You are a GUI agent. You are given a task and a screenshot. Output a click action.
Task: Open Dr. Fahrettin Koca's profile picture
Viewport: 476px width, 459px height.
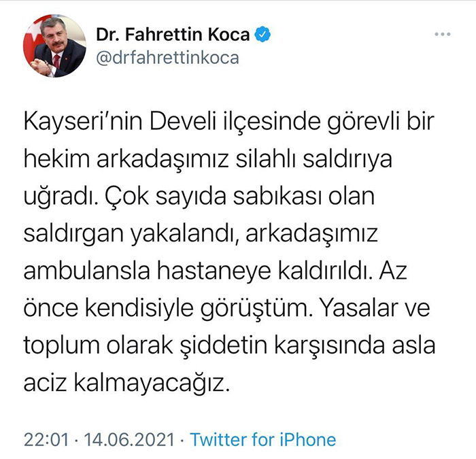(x=54, y=46)
